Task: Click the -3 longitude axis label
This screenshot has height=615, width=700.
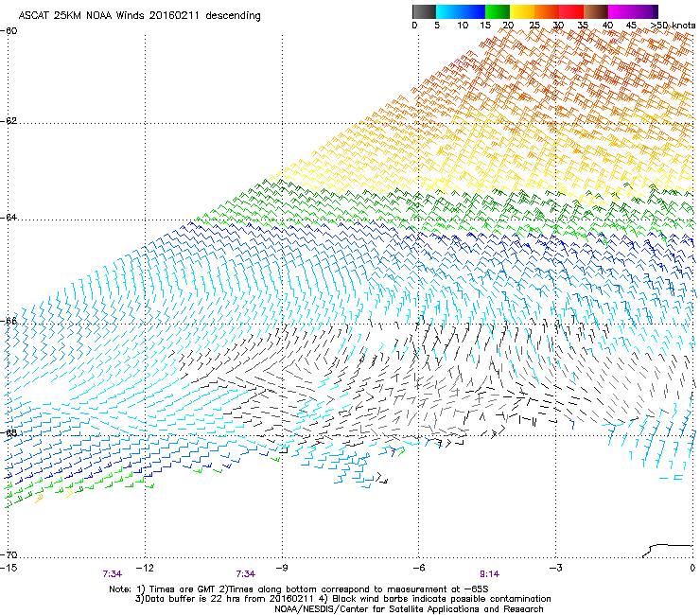Action: coord(555,568)
